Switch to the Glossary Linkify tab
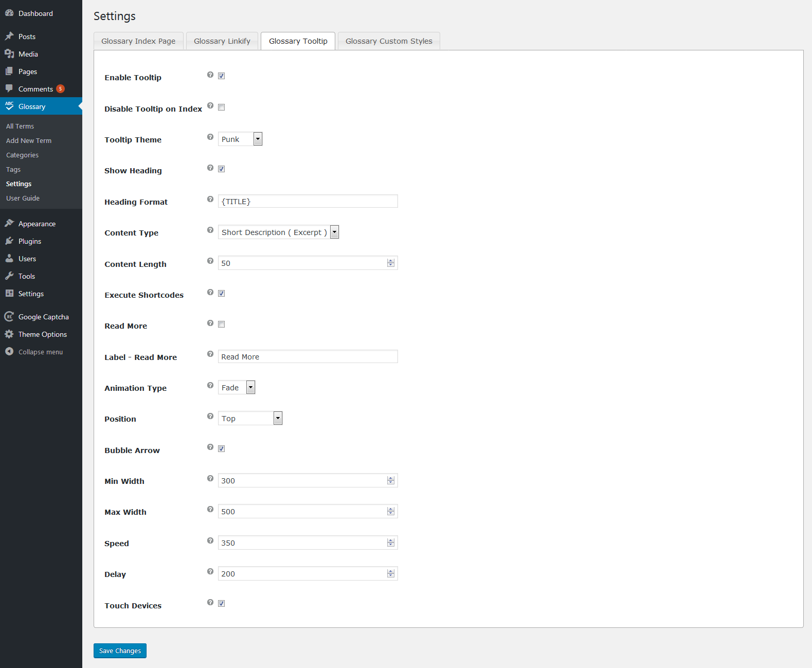 coord(222,41)
